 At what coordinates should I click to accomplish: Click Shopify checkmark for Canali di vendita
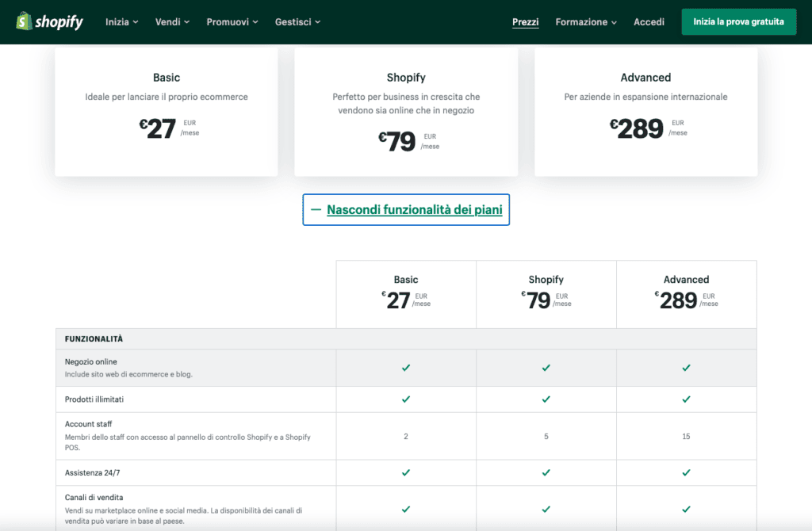point(546,510)
